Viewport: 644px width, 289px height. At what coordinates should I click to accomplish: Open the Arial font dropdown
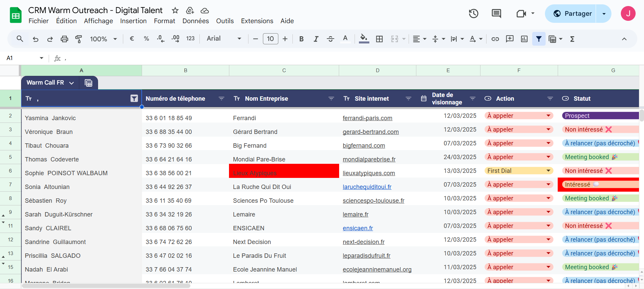coord(224,39)
